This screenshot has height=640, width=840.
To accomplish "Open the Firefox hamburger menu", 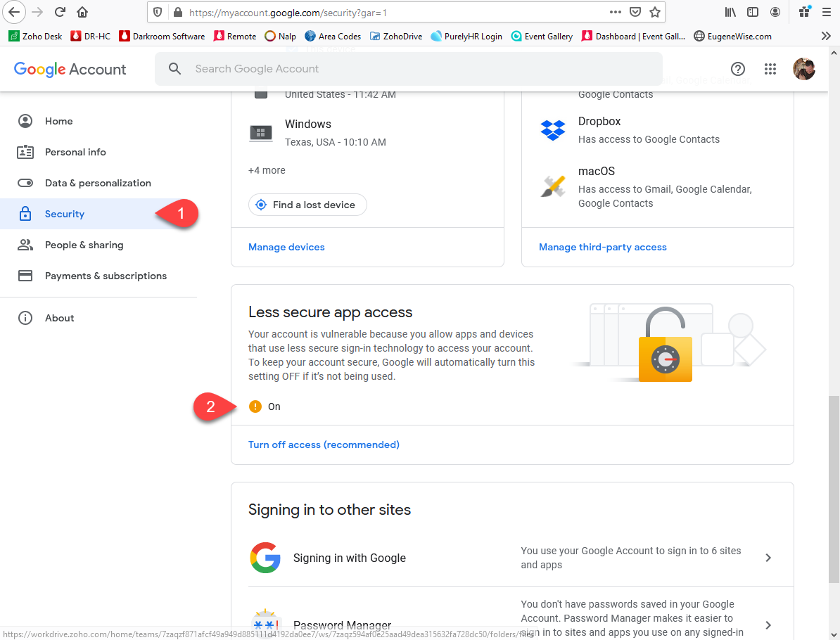I will [826, 12].
